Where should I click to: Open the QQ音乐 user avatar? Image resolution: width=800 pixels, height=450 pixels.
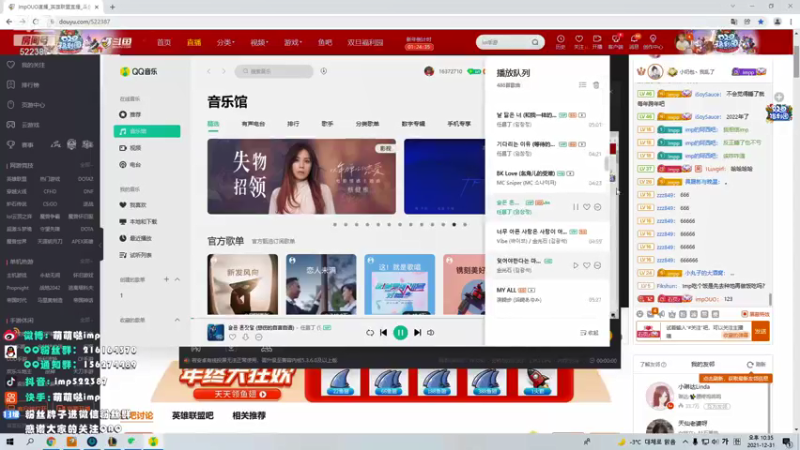coord(429,71)
